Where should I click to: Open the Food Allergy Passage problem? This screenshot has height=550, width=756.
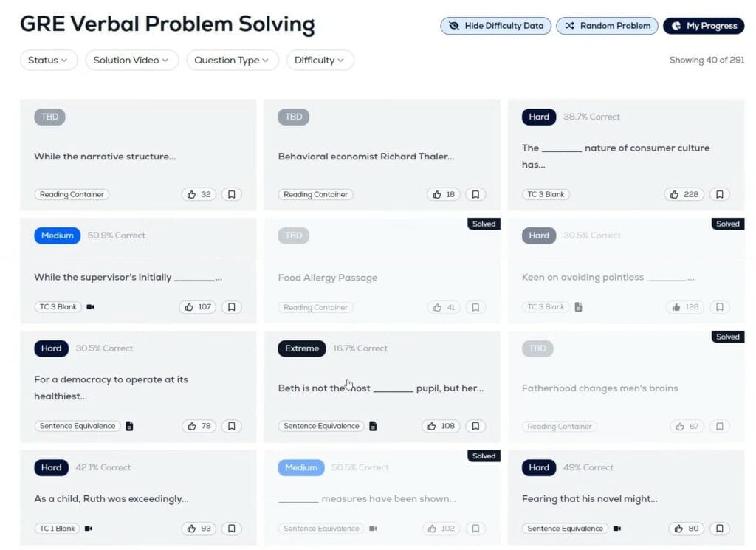click(328, 278)
